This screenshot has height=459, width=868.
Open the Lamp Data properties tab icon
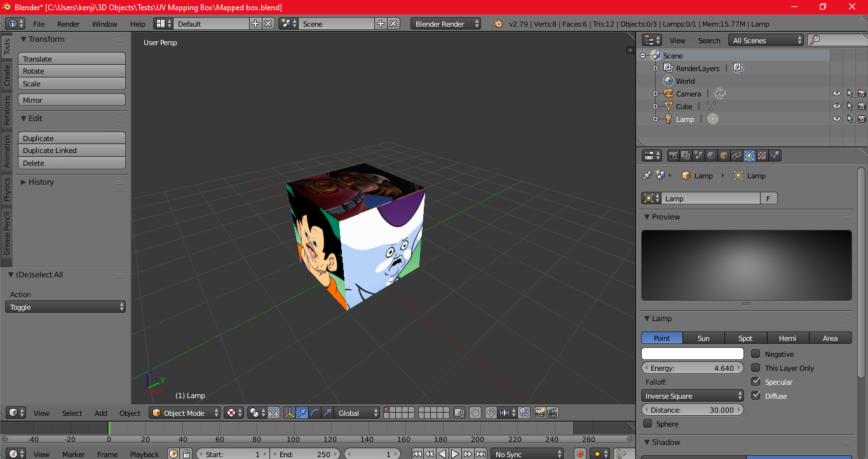pyautogui.click(x=749, y=156)
